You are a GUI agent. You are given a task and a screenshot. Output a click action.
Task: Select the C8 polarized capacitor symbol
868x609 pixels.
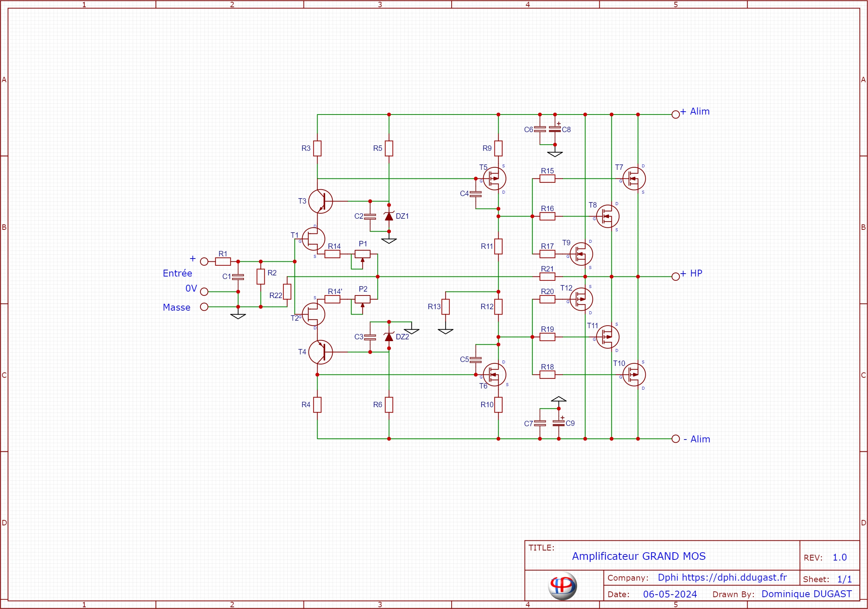click(x=555, y=129)
